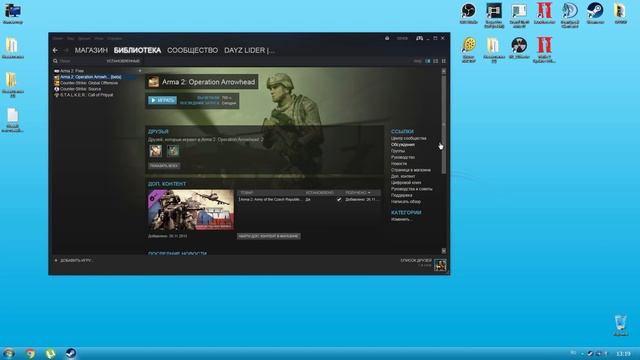The width and height of the screenshot is (640, 360).
Task: Click the Steam forward navigation arrow
Action: point(66,50)
